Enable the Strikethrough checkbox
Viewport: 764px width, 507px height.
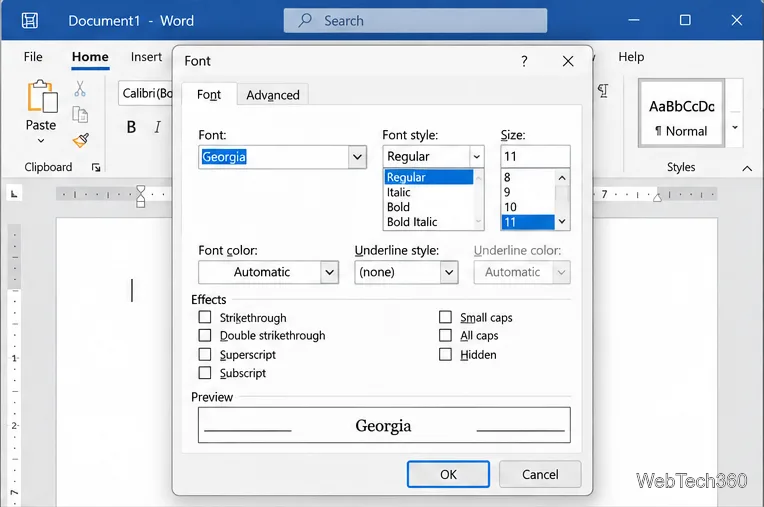(x=205, y=318)
